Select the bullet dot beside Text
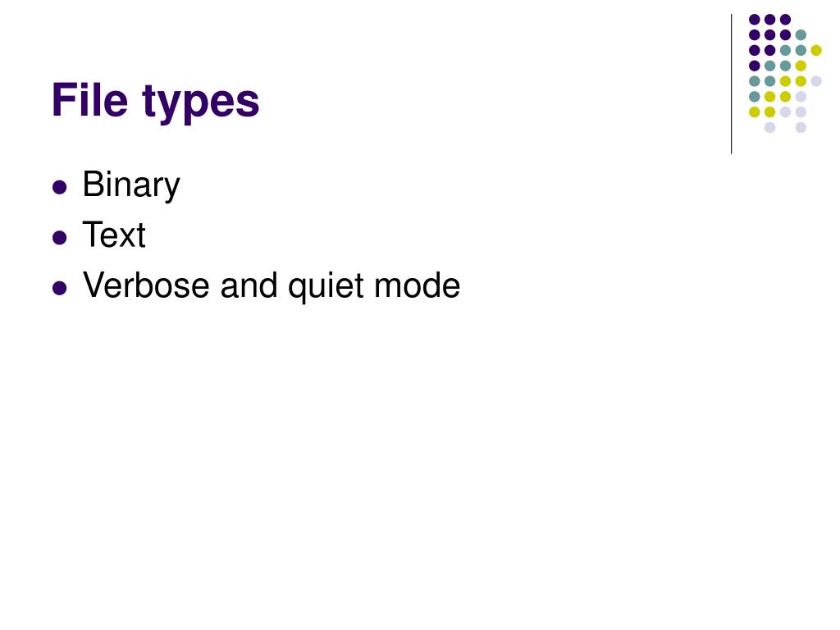840x630 pixels. 59,237
